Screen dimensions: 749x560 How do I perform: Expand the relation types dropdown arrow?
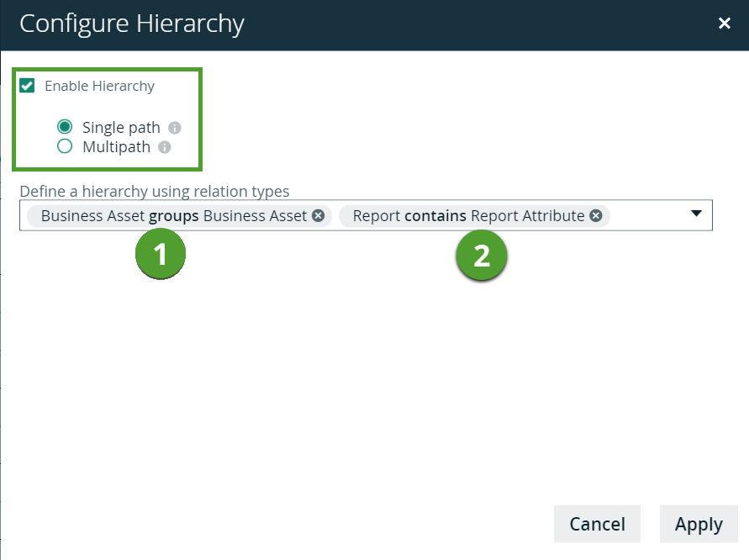696,214
